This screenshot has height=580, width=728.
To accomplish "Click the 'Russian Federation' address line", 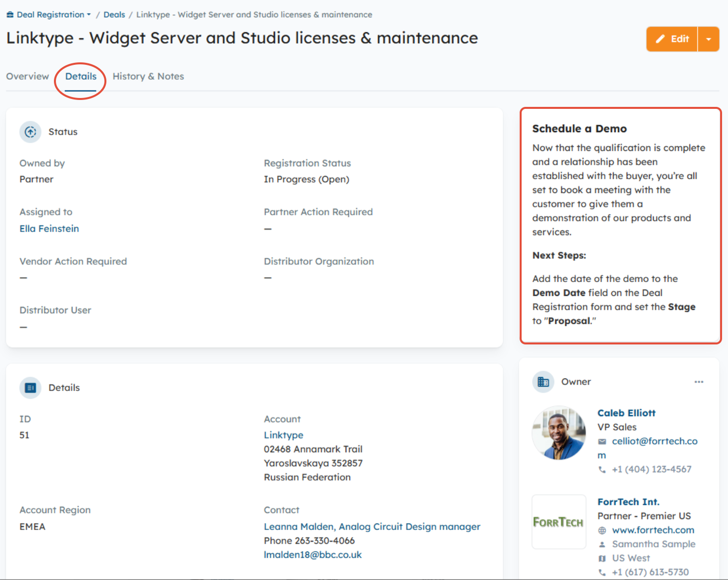I will (307, 477).
